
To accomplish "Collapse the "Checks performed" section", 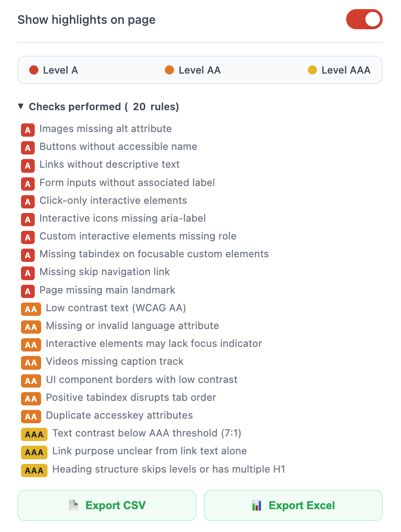I will (x=21, y=106).
